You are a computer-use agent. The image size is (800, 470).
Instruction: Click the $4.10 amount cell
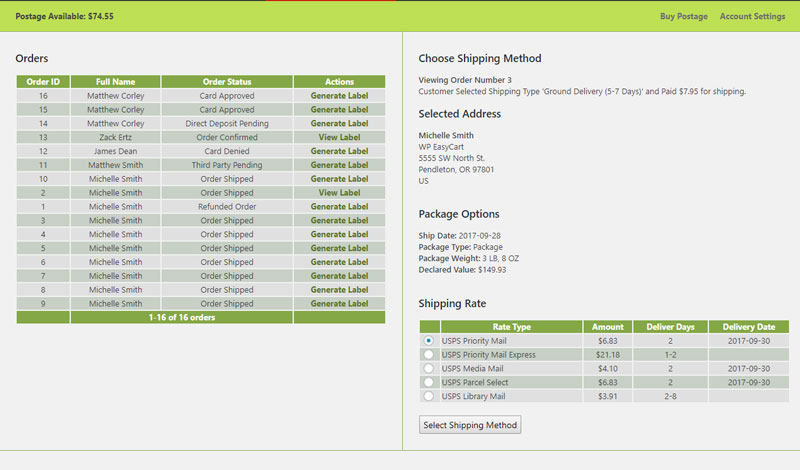coord(608,368)
